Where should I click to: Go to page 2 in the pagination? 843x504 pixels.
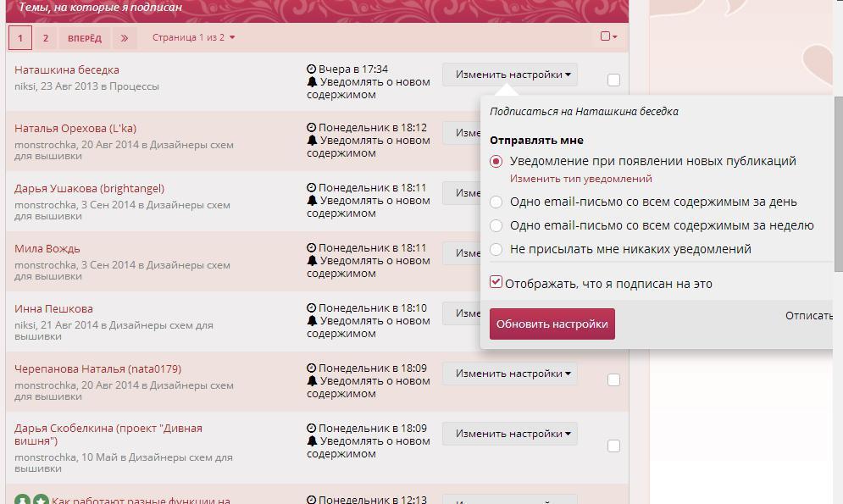pos(45,38)
